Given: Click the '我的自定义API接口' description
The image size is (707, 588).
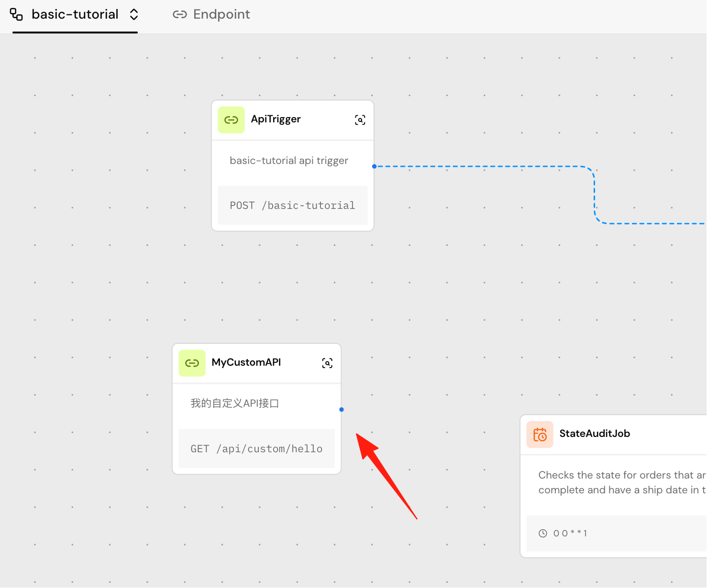Looking at the screenshot, I should [x=235, y=403].
